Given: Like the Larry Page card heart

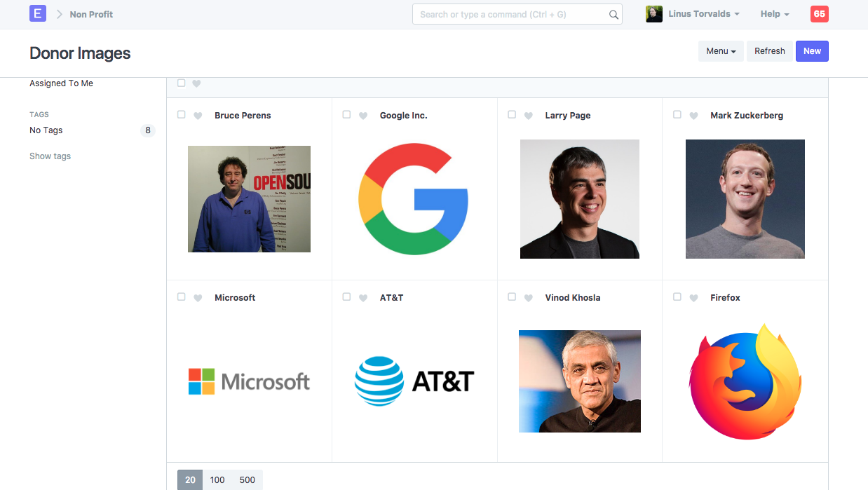Looking at the screenshot, I should (529, 116).
